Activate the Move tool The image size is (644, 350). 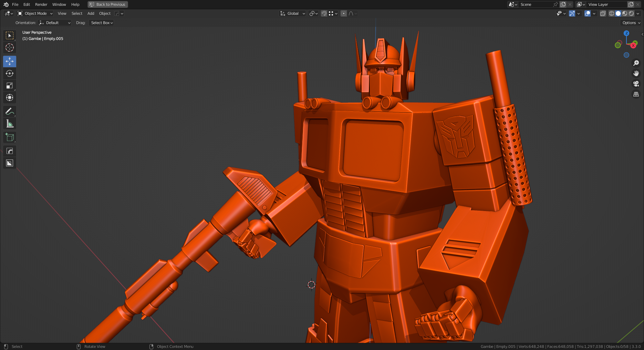click(10, 61)
